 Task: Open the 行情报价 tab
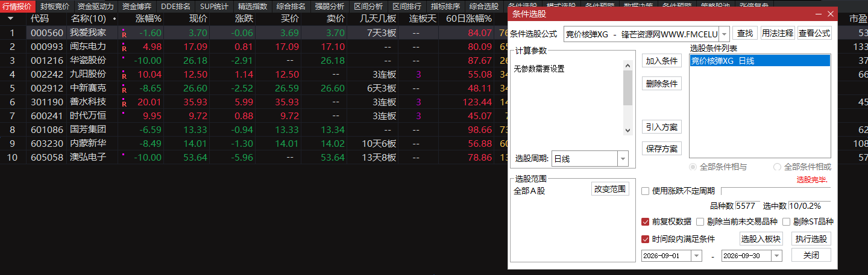click(x=17, y=7)
